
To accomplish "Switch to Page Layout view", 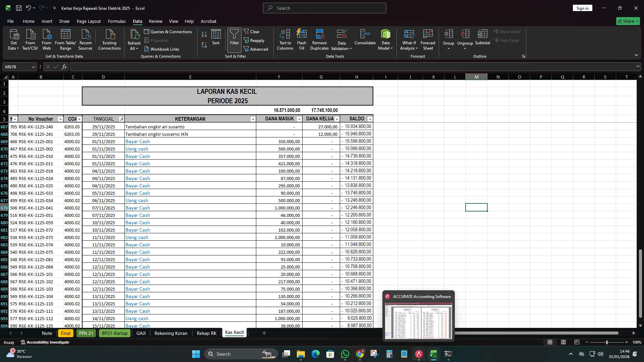I will point(563,342).
